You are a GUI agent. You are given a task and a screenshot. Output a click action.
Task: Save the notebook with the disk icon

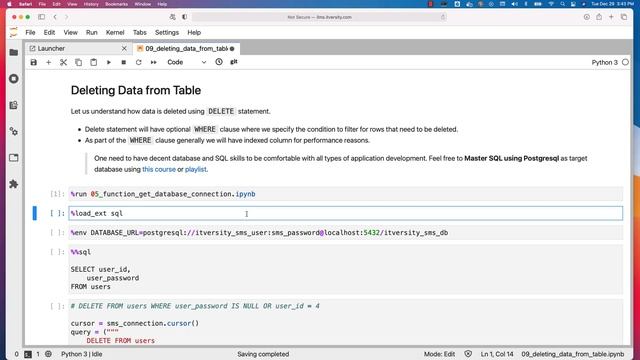[x=33, y=62]
